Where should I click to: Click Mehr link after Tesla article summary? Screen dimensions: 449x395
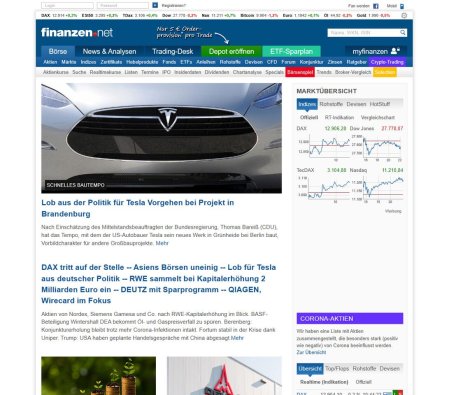pyautogui.click(x=162, y=243)
